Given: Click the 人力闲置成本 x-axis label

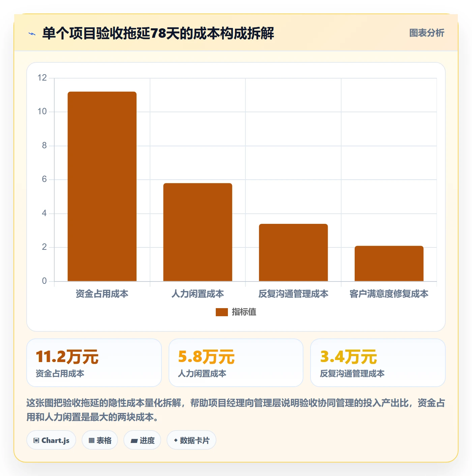Looking at the screenshot, I should (x=198, y=294).
